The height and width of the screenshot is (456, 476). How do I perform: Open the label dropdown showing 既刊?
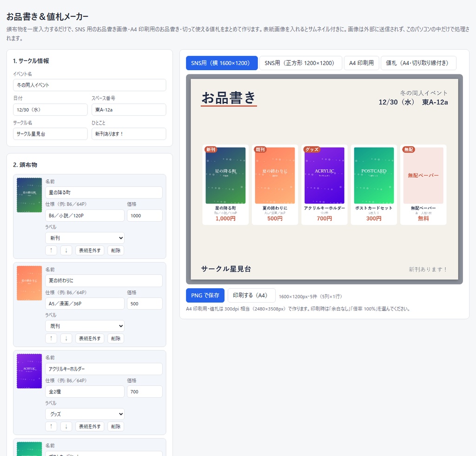[x=85, y=326]
